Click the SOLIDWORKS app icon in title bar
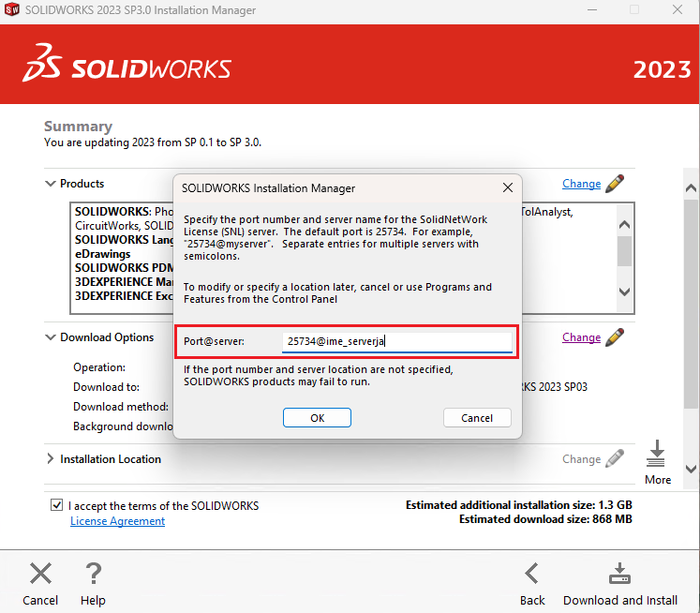This screenshot has height=613, width=700. click(11, 9)
